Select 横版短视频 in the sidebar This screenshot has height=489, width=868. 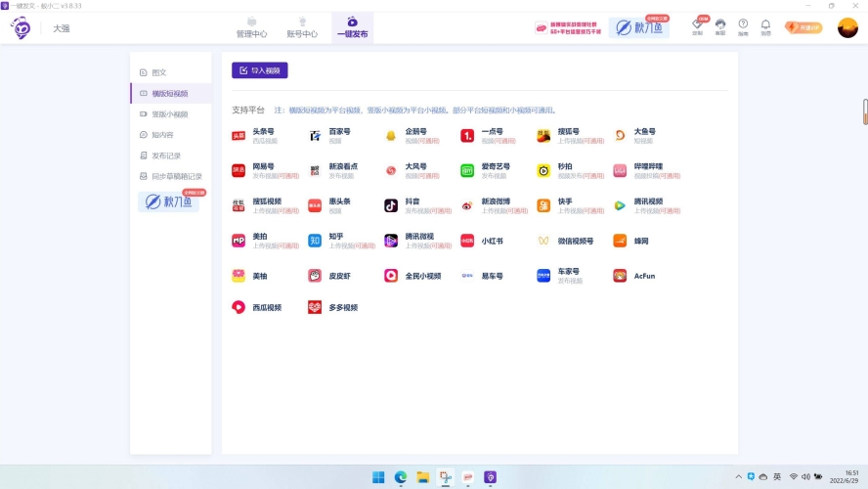(x=171, y=94)
